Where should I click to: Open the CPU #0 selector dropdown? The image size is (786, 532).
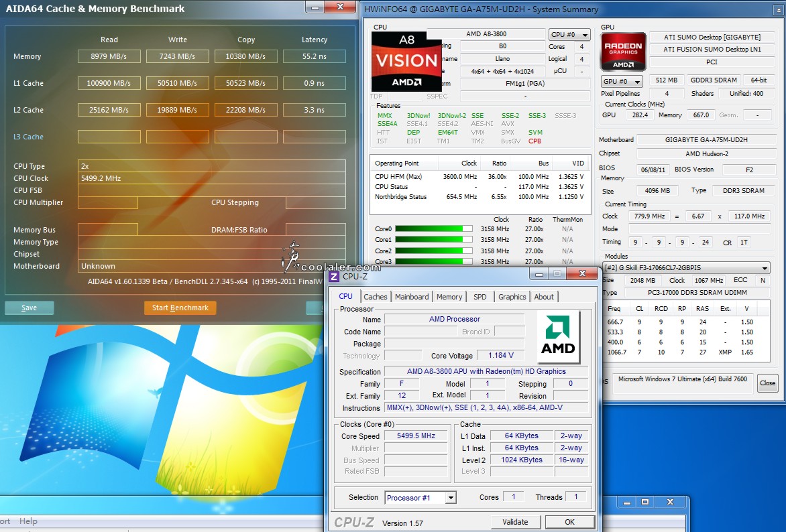(x=569, y=35)
